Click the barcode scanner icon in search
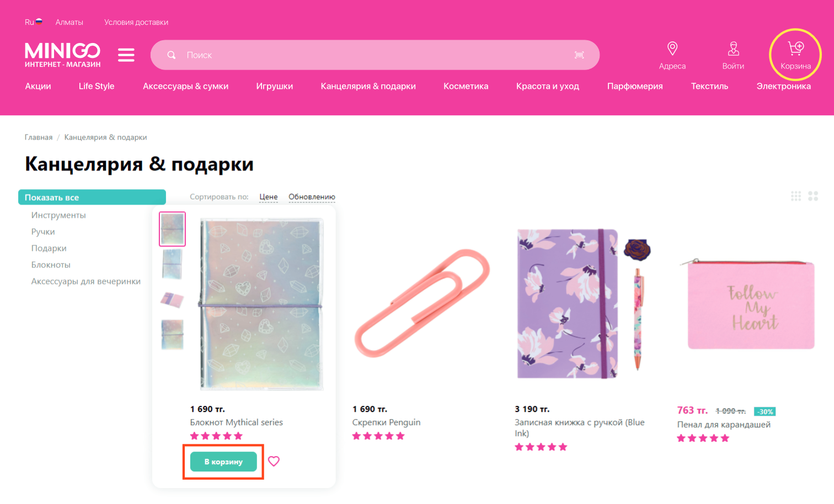 tap(579, 55)
